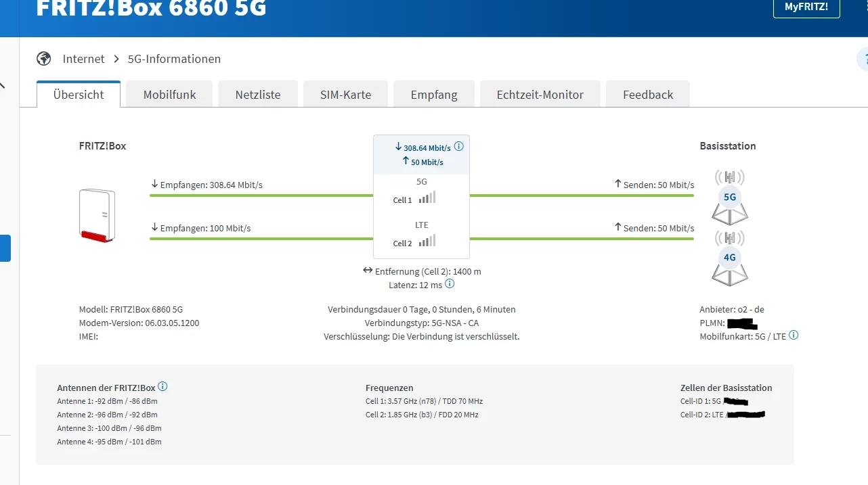Image resolution: width=868 pixels, height=485 pixels.
Task: Click 'Modem-Version: 06.03.05.1200' text
Action: (x=139, y=323)
